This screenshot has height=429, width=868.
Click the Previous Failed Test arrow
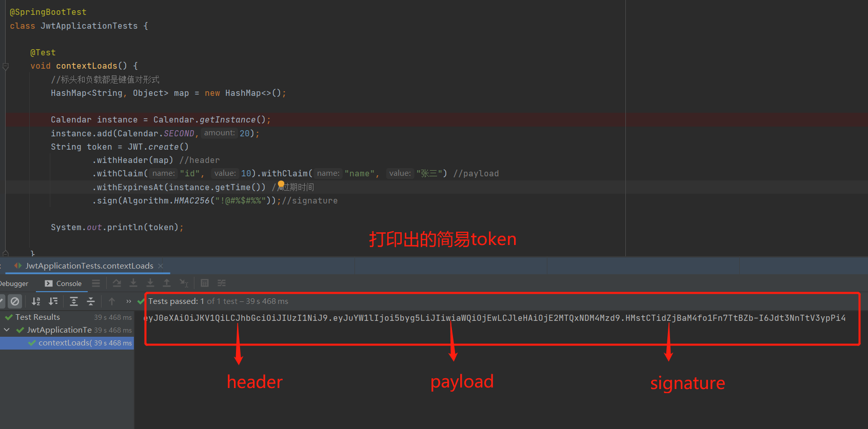112,301
